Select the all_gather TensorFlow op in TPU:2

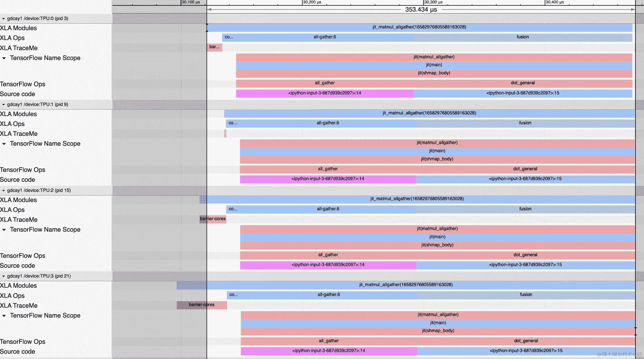(328, 255)
